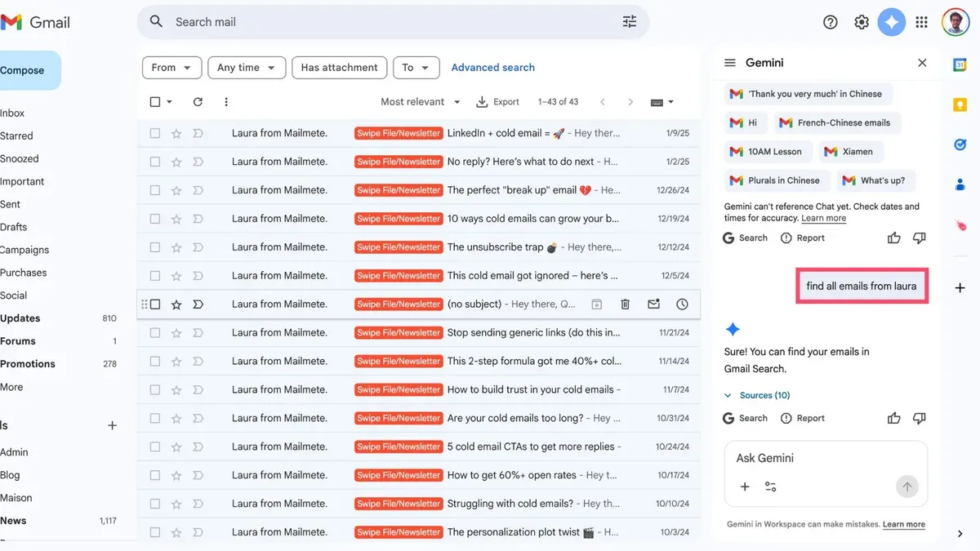Open the first 'Learn more' link about Chat
The height and width of the screenshot is (551, 980).
click(x=823, y=218)
